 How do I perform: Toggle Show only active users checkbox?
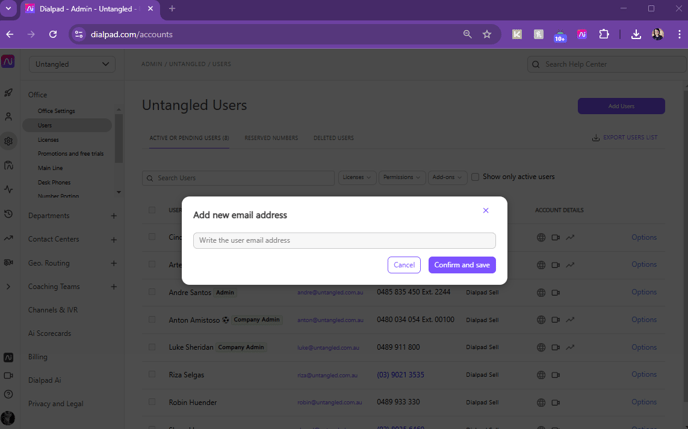click(x=475, y=177)
